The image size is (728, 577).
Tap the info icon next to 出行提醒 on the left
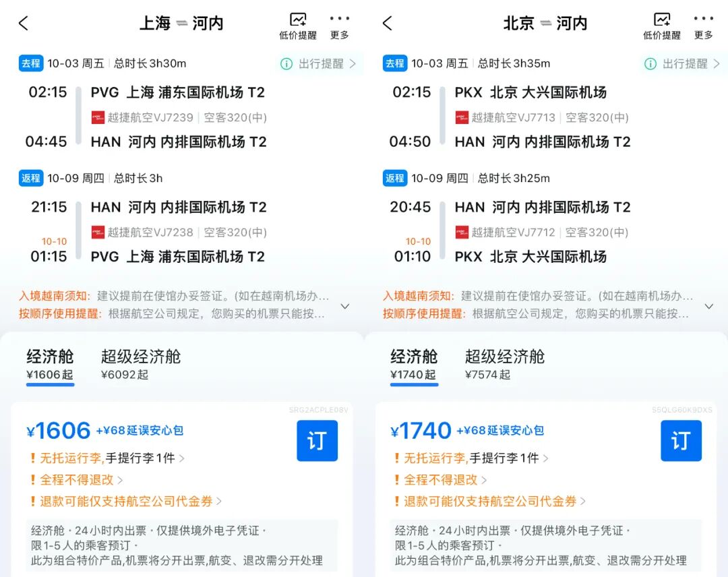[286, 63]
